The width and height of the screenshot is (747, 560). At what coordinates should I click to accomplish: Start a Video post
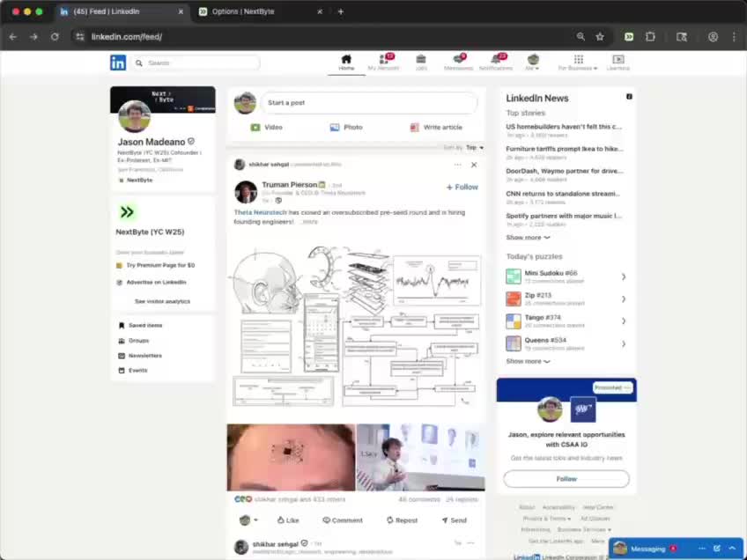pyautogui.click(x=267, y=127)
